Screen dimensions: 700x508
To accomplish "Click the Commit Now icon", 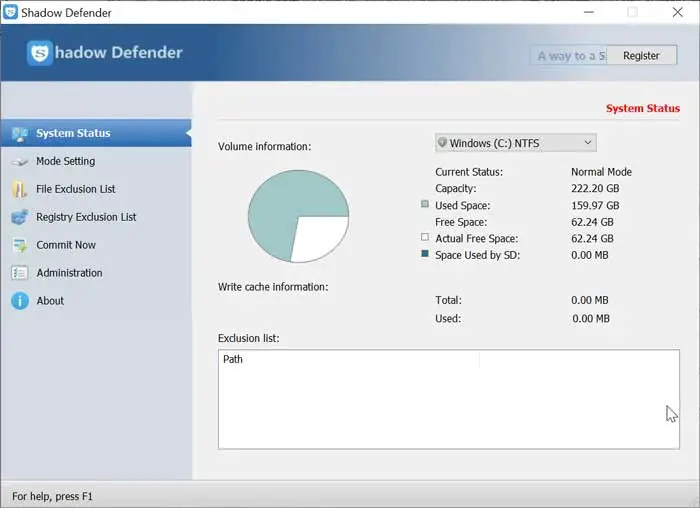I will [19, 245].
